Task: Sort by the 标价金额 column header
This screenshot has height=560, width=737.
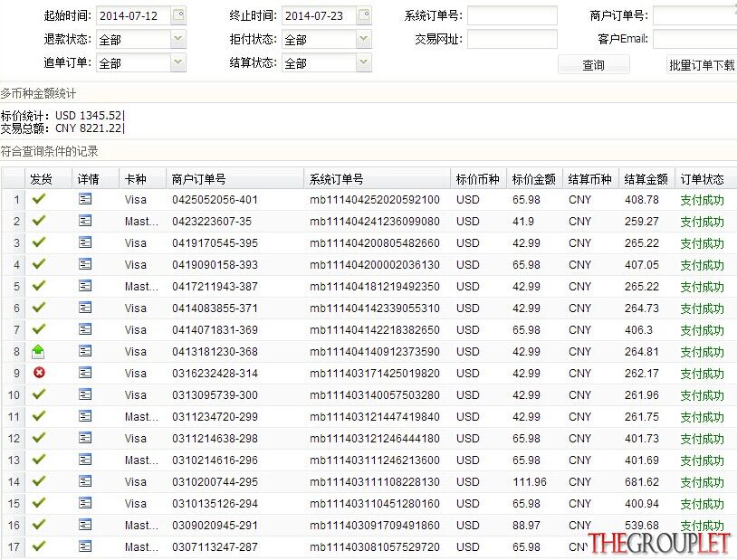Action: 534,179
